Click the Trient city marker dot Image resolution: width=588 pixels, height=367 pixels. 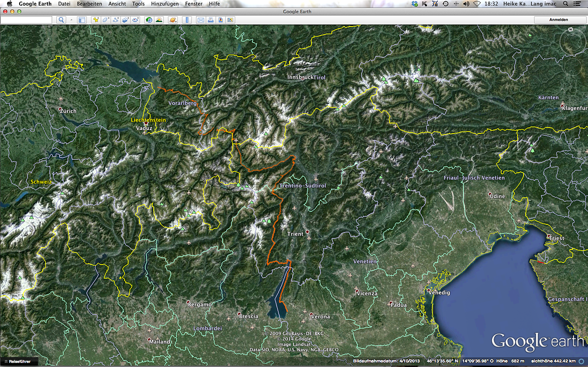pyautogui.click(x=308, y=232)
